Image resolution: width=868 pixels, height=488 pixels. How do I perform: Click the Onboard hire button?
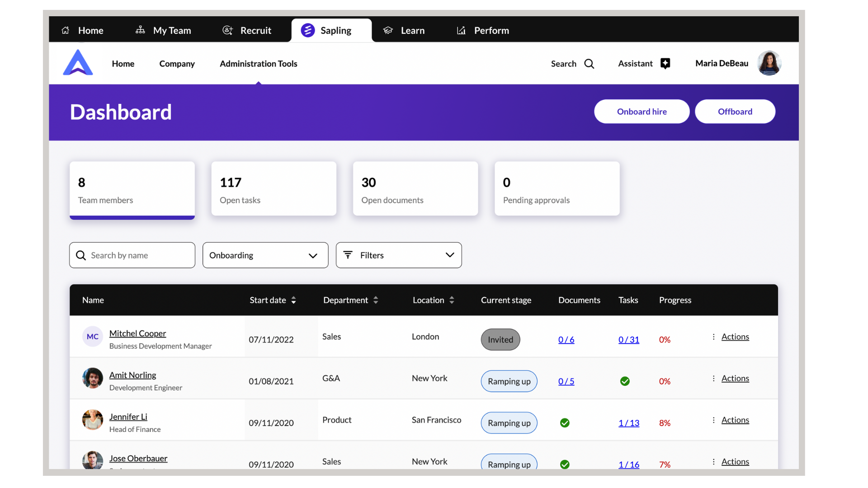(x=642, y=112)
